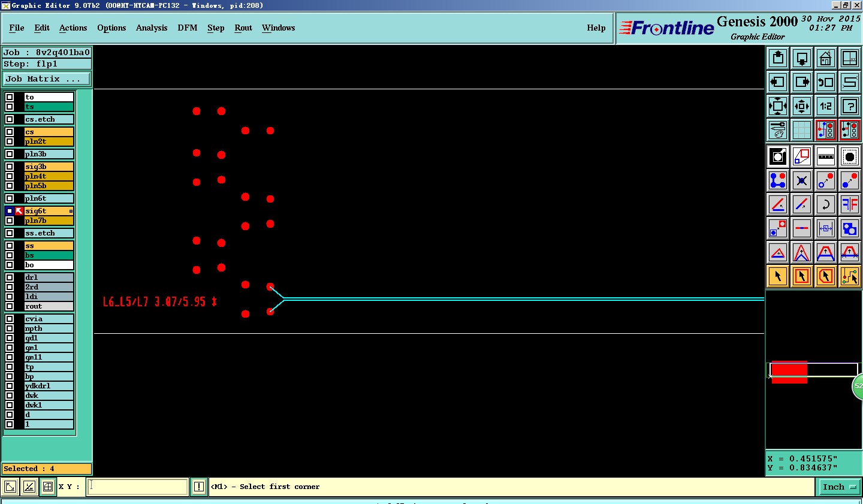Select the plain arrow selection pointer icon
The width and height of the screenshot is (863, 504).
pyautogui.click(x=778, y=276)
